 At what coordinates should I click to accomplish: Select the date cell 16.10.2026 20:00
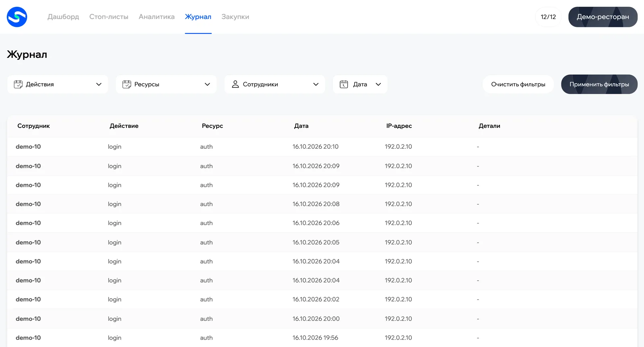pyautogui.click(x=316, y=319)
